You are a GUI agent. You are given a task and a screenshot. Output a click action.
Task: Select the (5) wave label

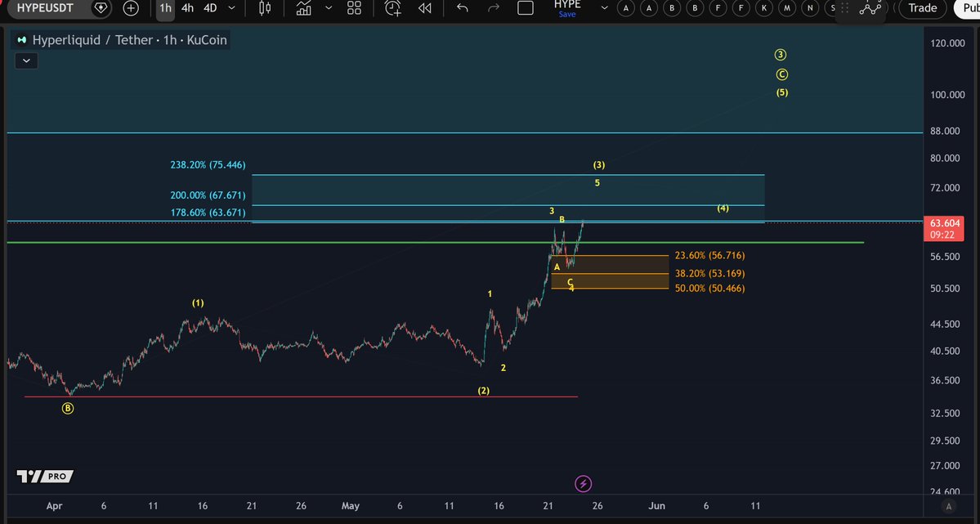(x=782, y=92)
